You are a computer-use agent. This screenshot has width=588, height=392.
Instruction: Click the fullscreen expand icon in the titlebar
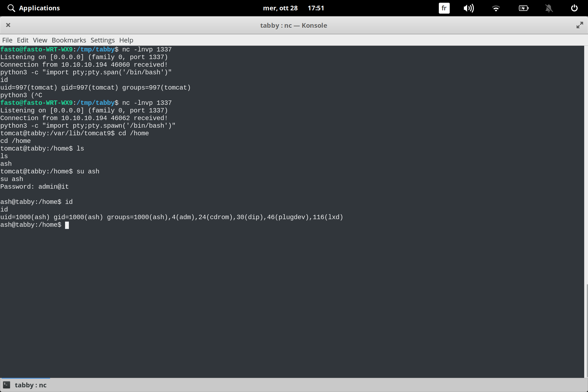(580, 25)
